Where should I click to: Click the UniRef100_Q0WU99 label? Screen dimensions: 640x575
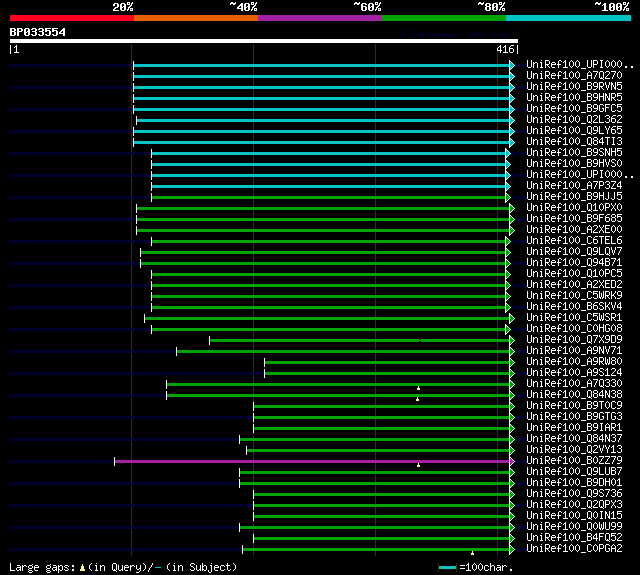(x=574, y=527)
